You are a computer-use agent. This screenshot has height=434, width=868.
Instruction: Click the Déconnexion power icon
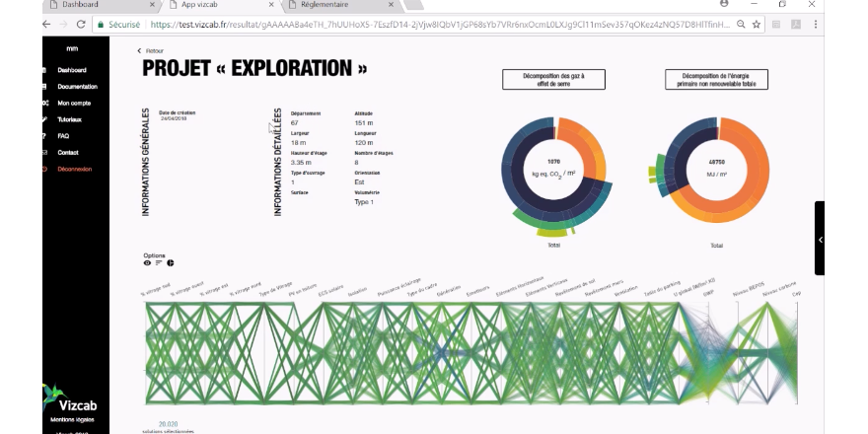point(44,170)
